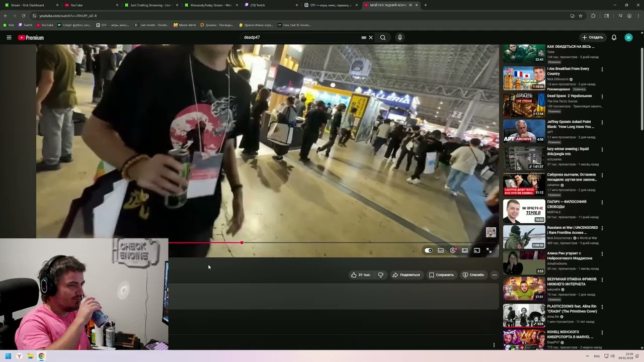Open options for Dead Space 2 video
Image resolution: width=644 pixels, height=362 pixels.
coord(602,97)
